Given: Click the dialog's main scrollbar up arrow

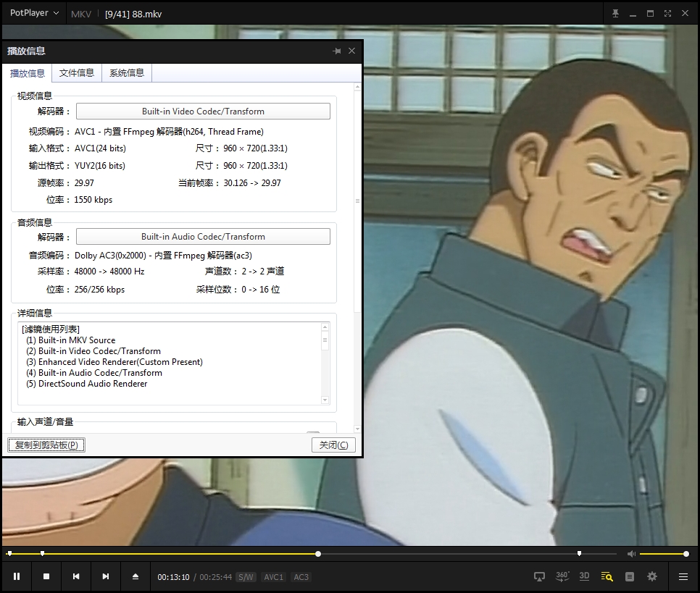Looking at the screenshot, I should click(357, 88).
